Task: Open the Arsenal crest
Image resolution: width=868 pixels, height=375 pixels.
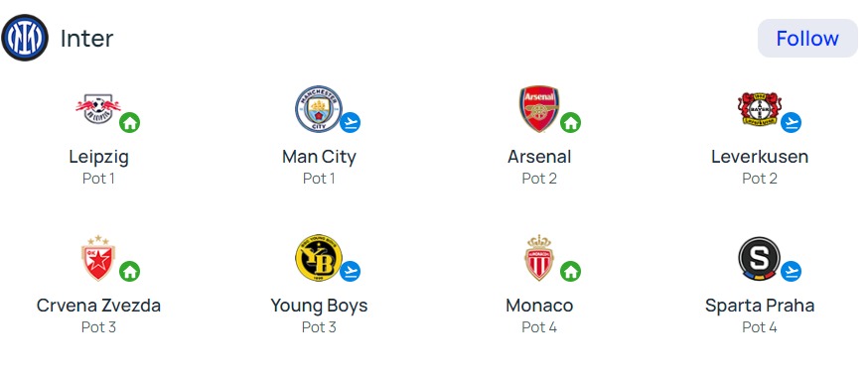Action: pos(539,108)
